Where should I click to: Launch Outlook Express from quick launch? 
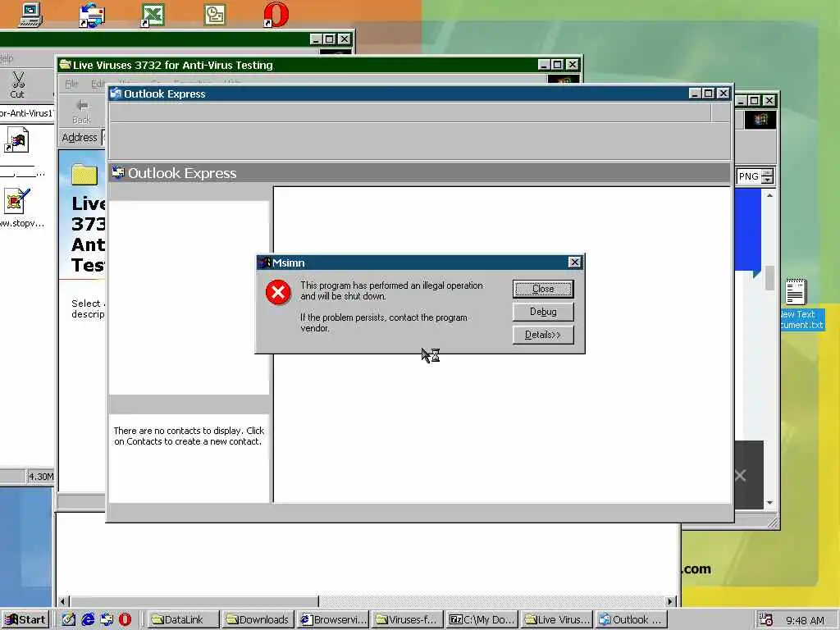(x=107, y=619)
